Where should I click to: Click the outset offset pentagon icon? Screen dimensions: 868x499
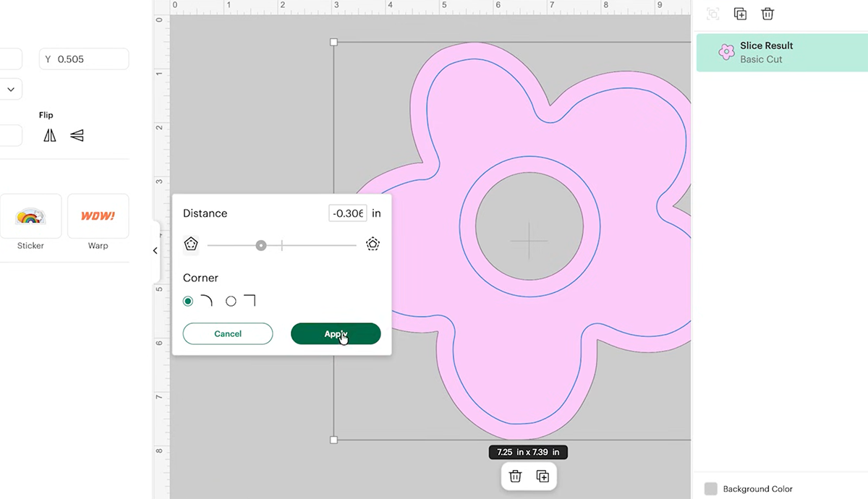pos(373,244)
